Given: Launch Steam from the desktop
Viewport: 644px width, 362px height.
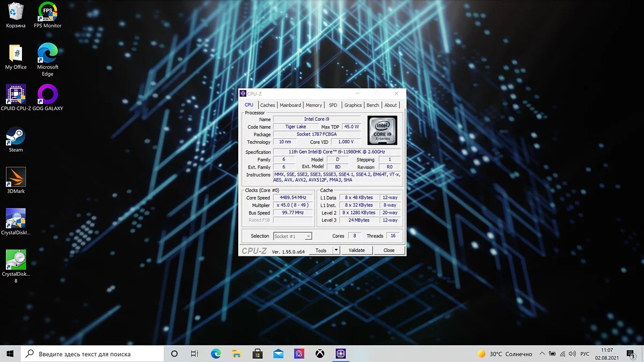Looking at the screenshot, I should [x=16, y=137].
